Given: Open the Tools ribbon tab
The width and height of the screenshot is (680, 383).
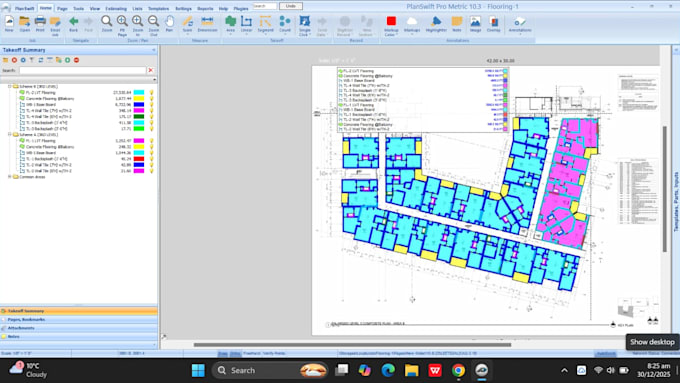Looking at the screenshot, I should 78,9.
